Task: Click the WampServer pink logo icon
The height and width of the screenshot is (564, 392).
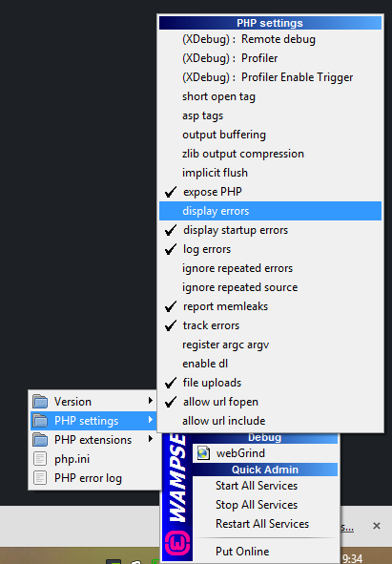Action: 177,543
